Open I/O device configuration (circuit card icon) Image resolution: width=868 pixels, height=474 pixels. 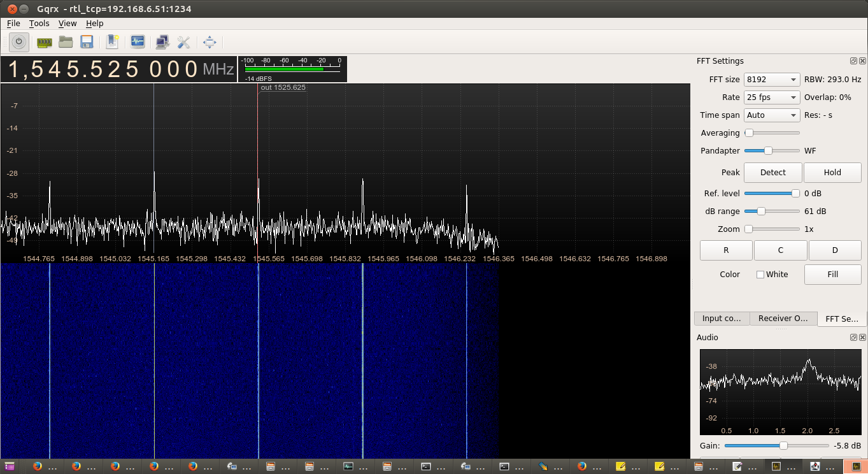44,43
